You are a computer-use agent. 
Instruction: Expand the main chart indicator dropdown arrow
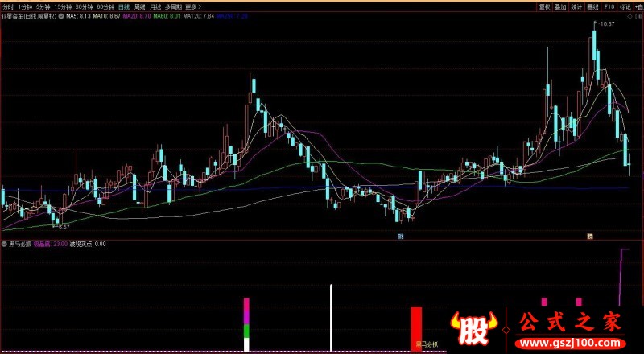pos(61,16)
